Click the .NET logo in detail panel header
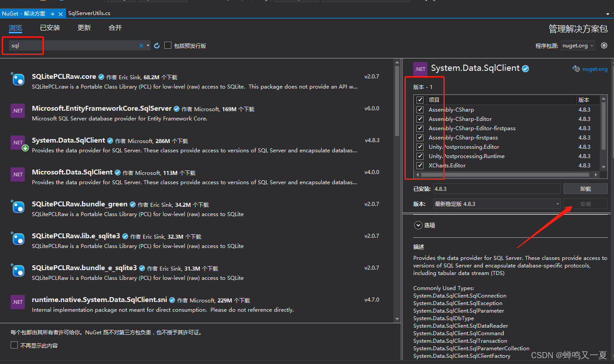 click(x=420, y=69)
